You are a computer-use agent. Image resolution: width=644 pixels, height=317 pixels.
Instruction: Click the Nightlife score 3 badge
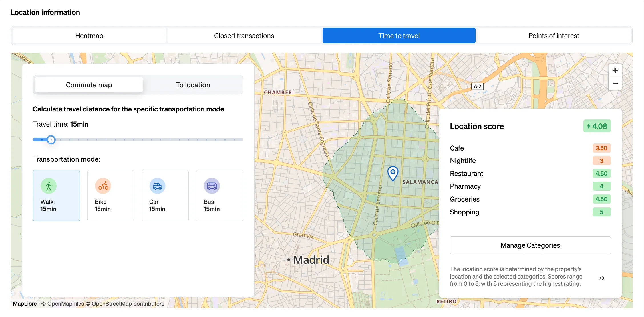point(601,161)
